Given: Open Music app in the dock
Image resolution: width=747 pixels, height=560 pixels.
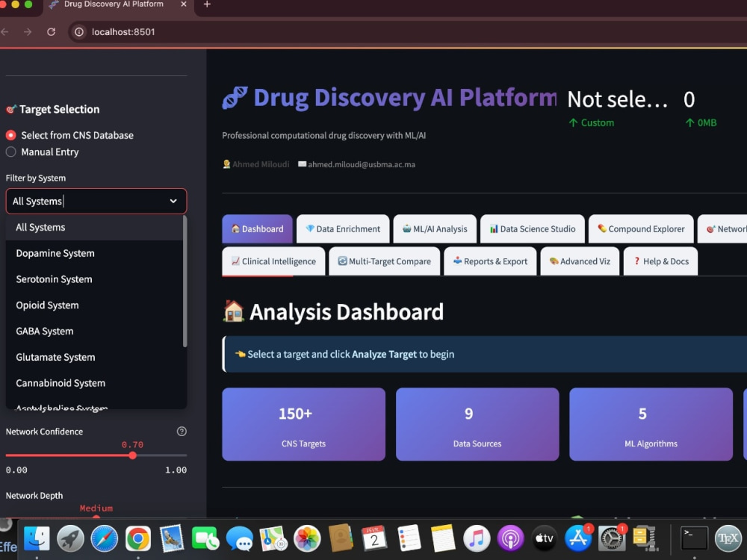Looking at the screenshot, I should pyautogui.click(x=477, y=538).
